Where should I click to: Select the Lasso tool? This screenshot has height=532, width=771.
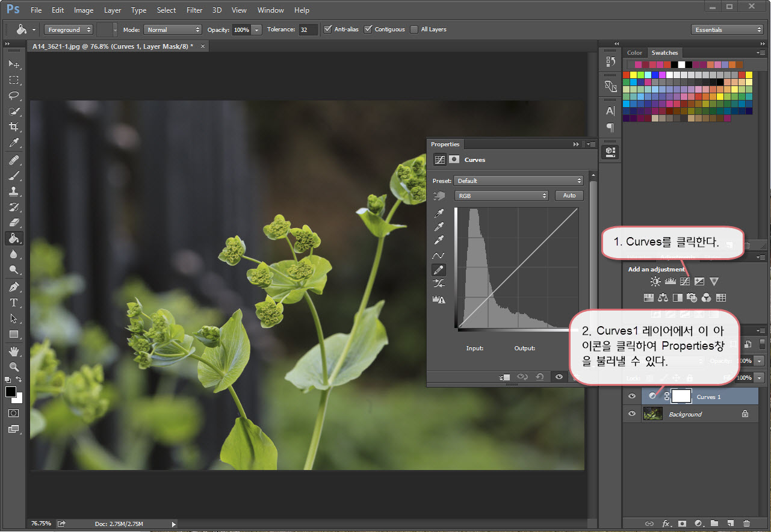pos(14,96)
